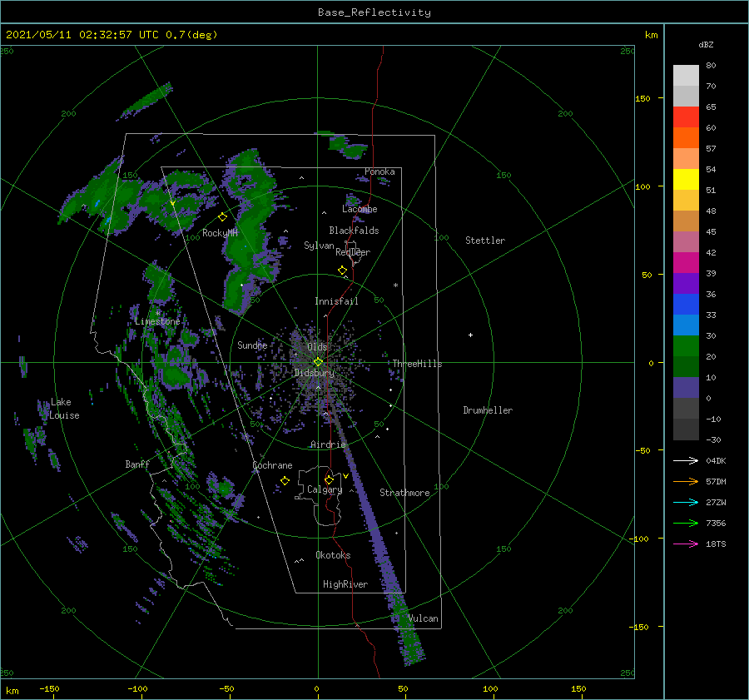Click the Vulcan town label

(424, 618)
